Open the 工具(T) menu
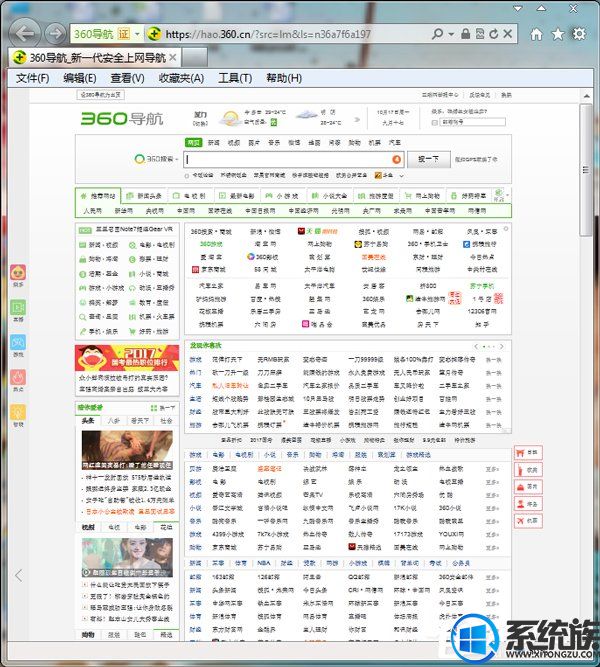Viewport: 600px width, 667px height. (235, 78)
